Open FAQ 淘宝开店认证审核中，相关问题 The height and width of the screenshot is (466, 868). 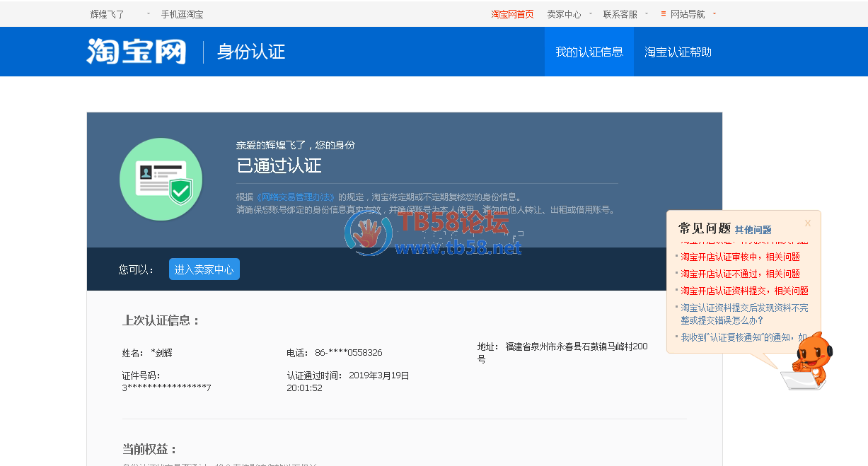740,257
